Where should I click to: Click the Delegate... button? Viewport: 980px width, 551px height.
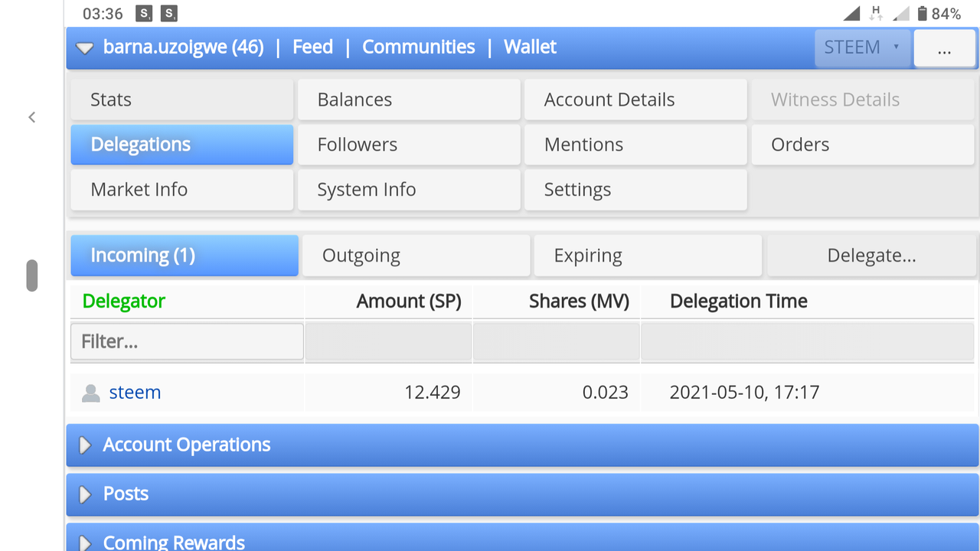(x=872, y=256)
